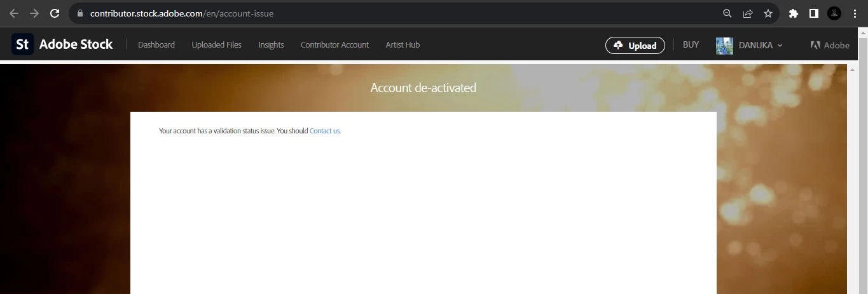Click the Upload button
868x294 pixels.
pos(635,45)
